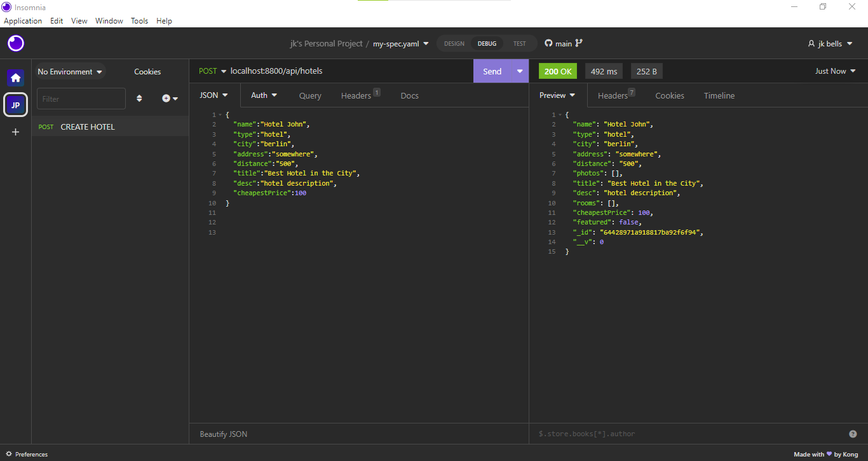Viewport: 868px width, 461px height.
Task: Click the JSONPath help question mark icon
Action: 852,433
